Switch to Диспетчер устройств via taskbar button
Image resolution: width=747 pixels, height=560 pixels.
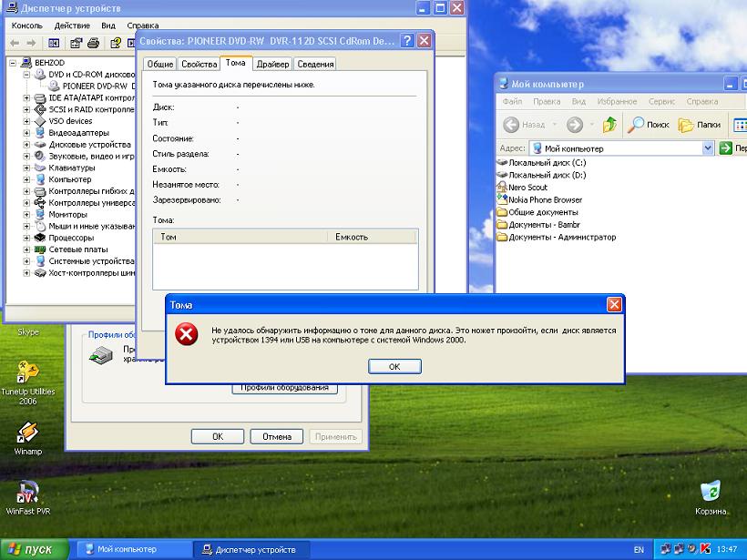(x=251, y=549)
